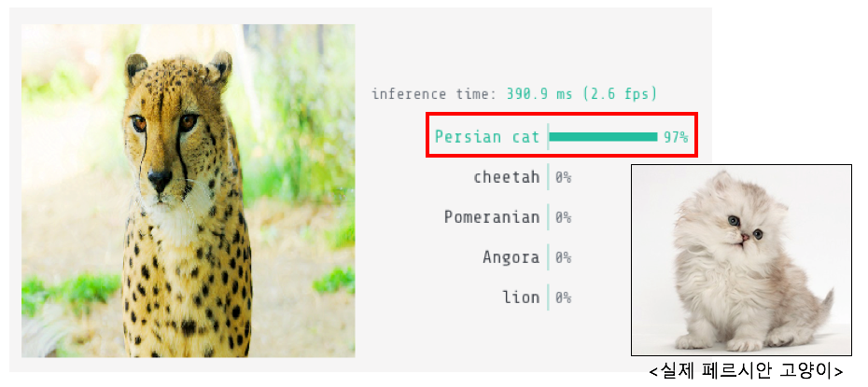Click the green Persian cat confidence bar
This screenshot has height=387, width=868.
coord(603,137)
